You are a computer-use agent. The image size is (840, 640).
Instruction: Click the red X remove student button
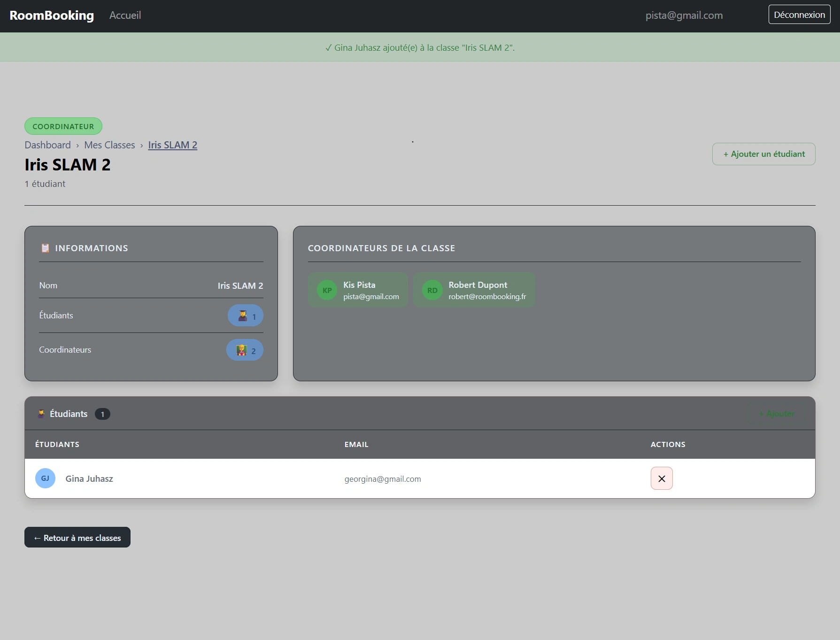coord(661,478)
